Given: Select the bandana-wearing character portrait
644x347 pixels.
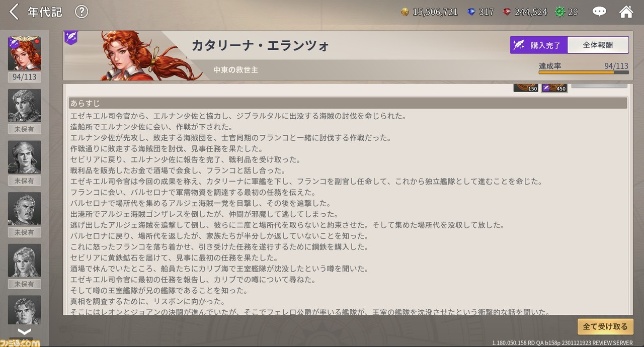Looking at the screenshot, I should 24,157.
